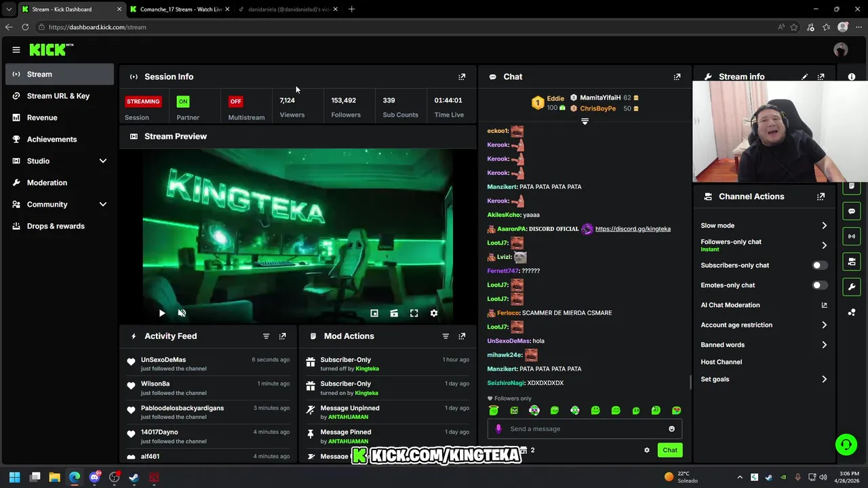This screenshot has height=488, width=868.
Task: Click the Partner ON badge
Action: (182, 102)
